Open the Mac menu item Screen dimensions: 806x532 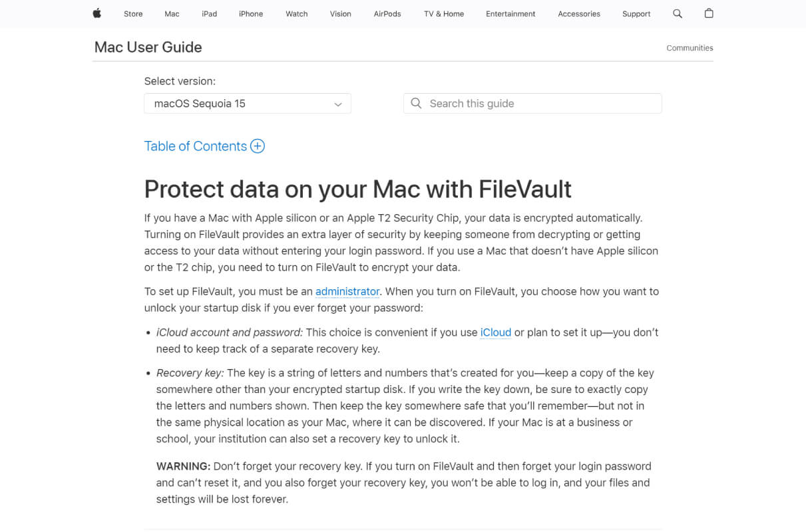coord(172,14)
